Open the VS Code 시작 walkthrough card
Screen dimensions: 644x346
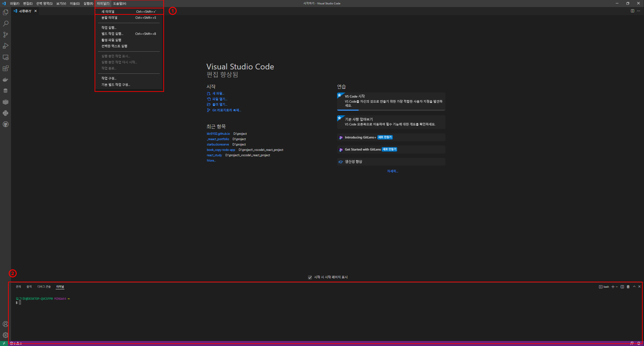click(x=391, y=101)
